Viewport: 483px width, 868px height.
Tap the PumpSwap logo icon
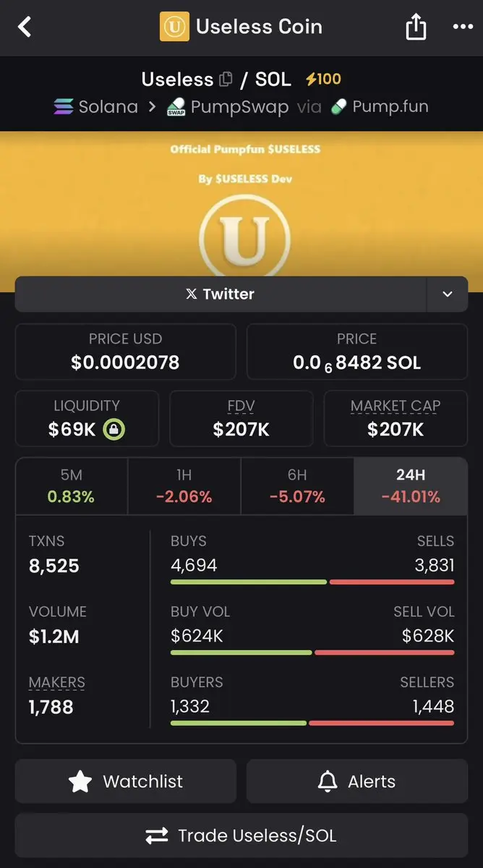pyautogui.click(x=176, y=107)
